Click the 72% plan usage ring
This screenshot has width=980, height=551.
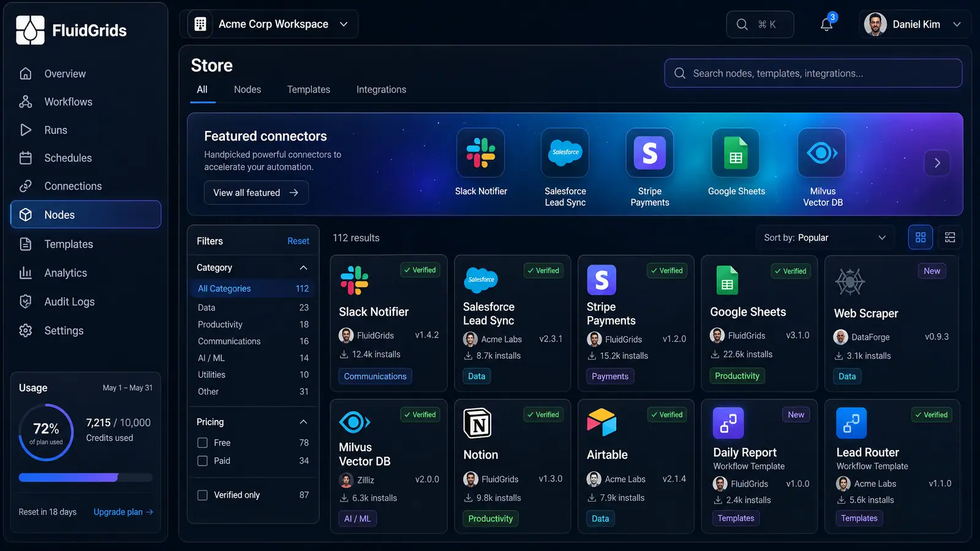click(x=46, y=432)
